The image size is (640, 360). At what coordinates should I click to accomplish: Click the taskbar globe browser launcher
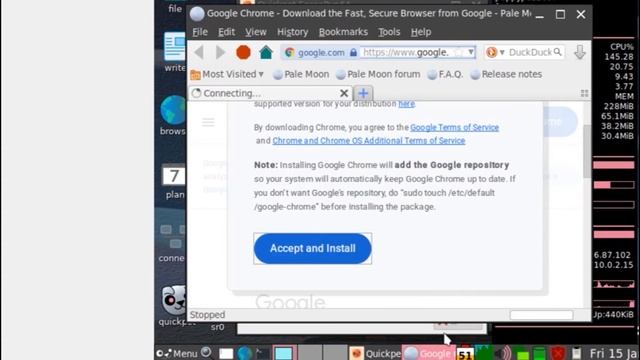(x=244, y=353)
